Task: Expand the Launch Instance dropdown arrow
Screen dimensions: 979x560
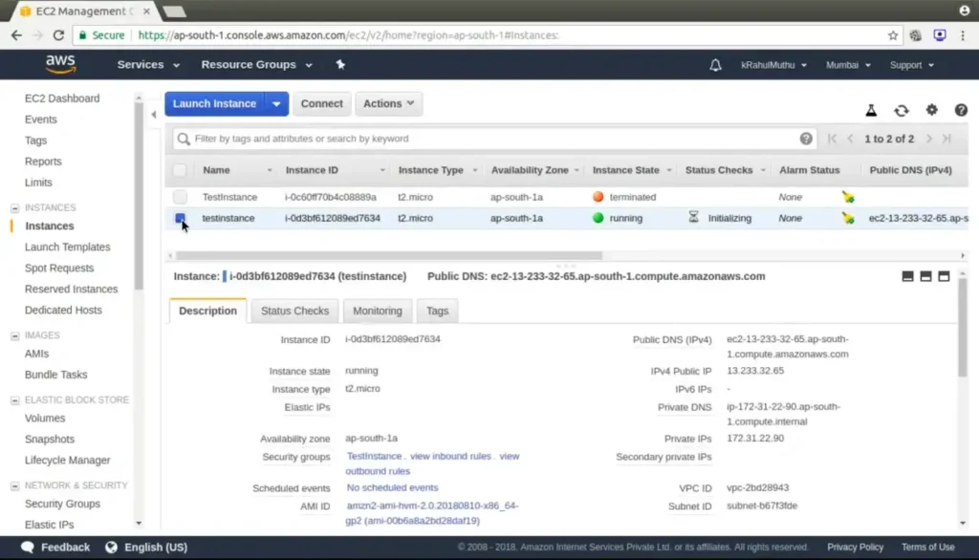Action: click(x=277, y=103)
